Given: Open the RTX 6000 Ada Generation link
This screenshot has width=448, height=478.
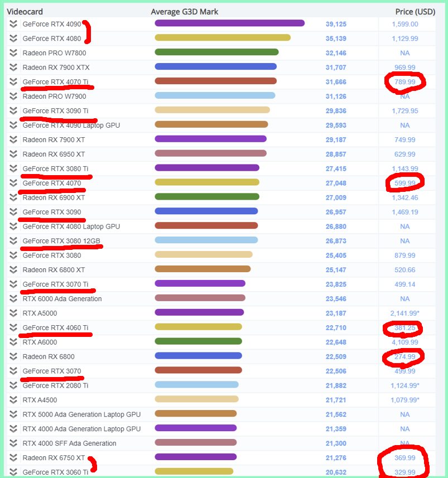Looking at the screenshot, I should click(62, 299).
